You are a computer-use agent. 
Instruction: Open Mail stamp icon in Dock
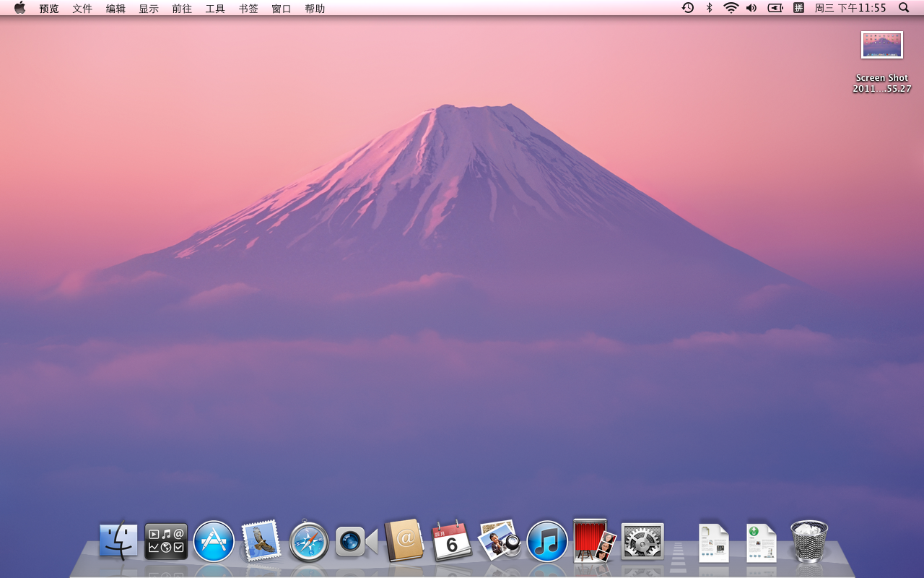click(261, 541)
